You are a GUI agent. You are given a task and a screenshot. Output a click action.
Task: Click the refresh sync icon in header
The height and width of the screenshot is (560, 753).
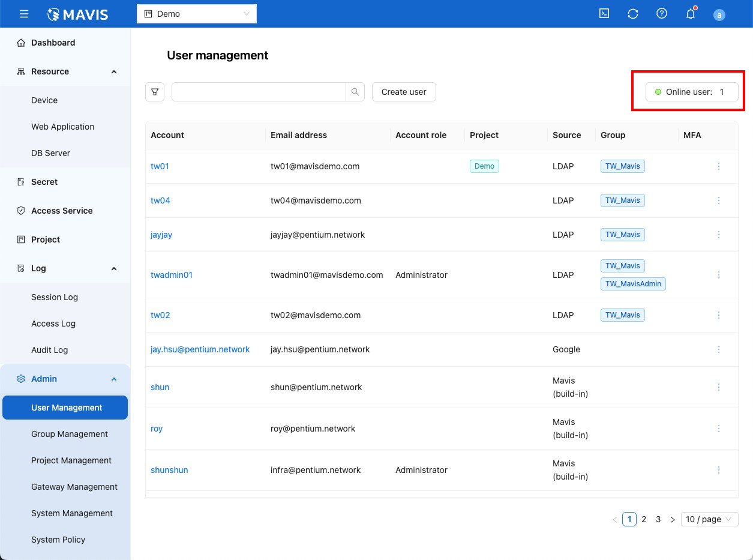coord(633,14)
